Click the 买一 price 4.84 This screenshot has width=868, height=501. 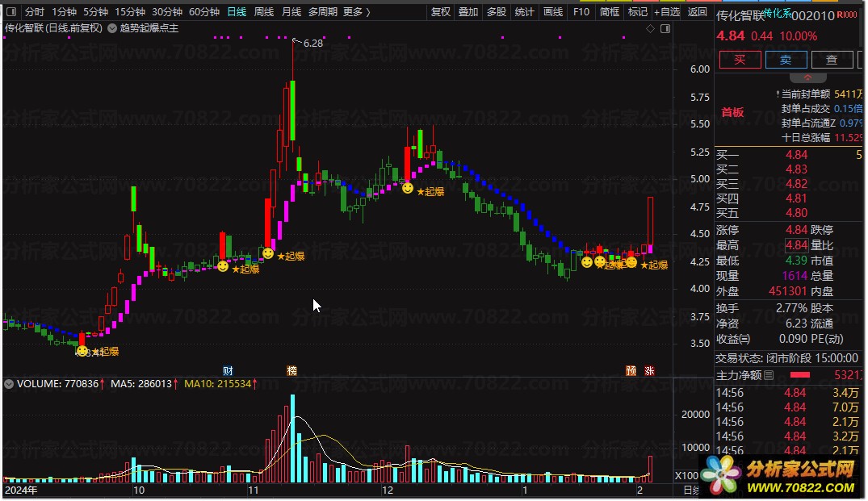pyautogui.click(x=796, y=155)
